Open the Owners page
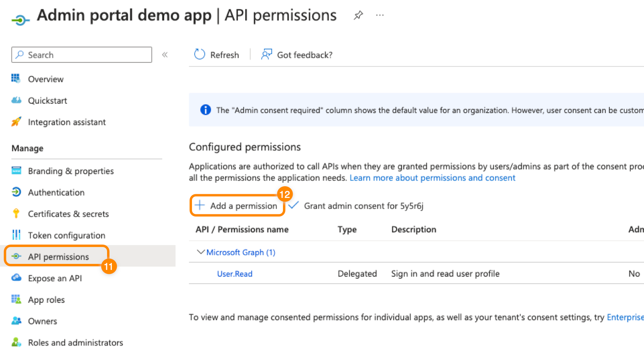 [42, 321]
